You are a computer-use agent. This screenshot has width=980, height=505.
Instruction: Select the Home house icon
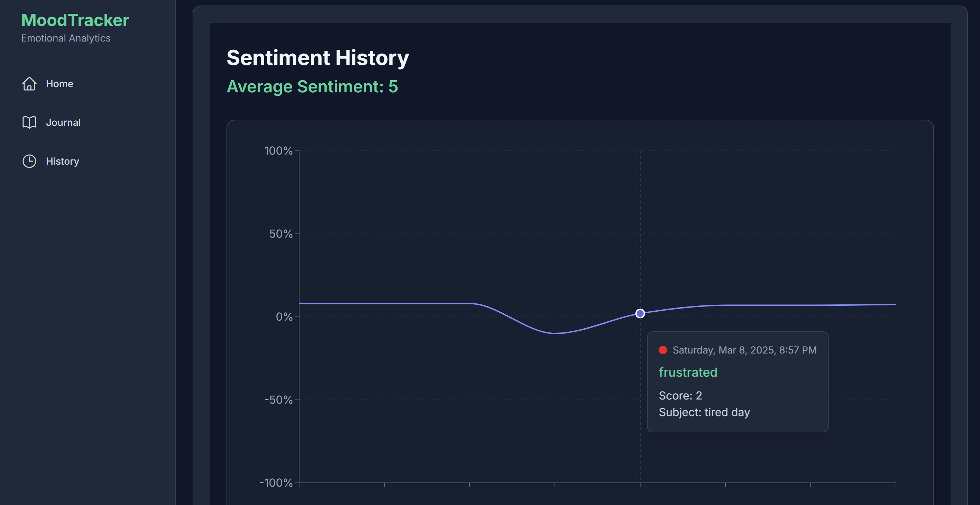coord(29,84)
